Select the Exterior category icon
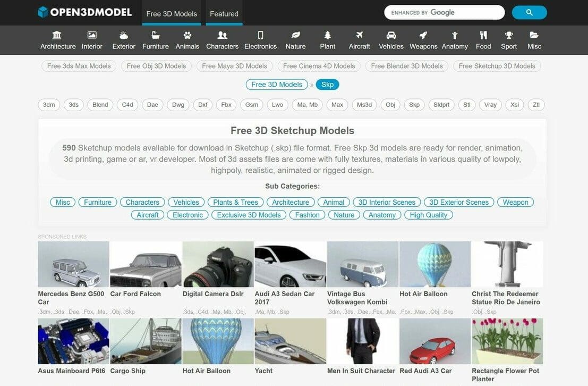 124,35
